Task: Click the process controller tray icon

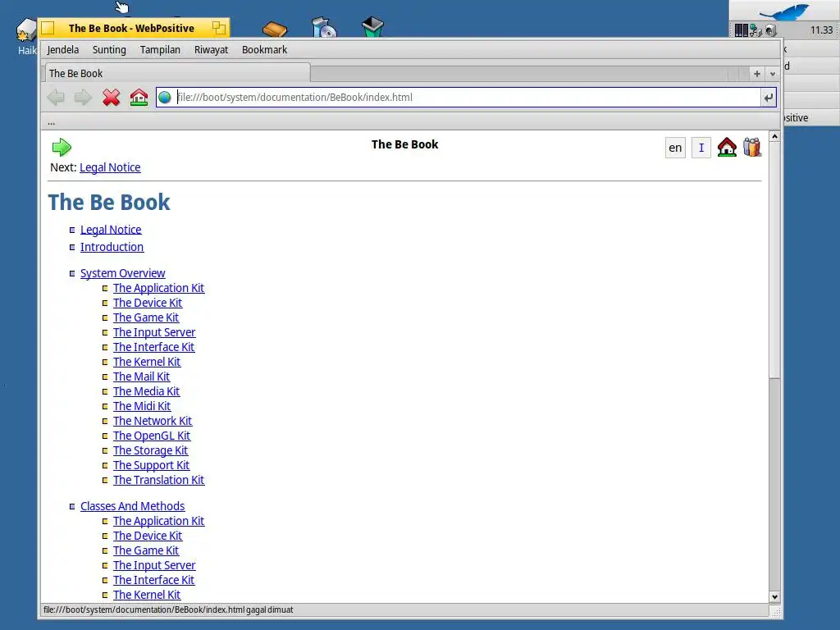Action: tap(742, 30)
